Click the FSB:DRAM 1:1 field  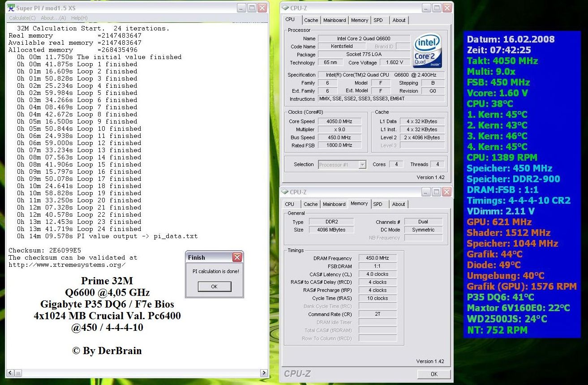pos(378,266)
